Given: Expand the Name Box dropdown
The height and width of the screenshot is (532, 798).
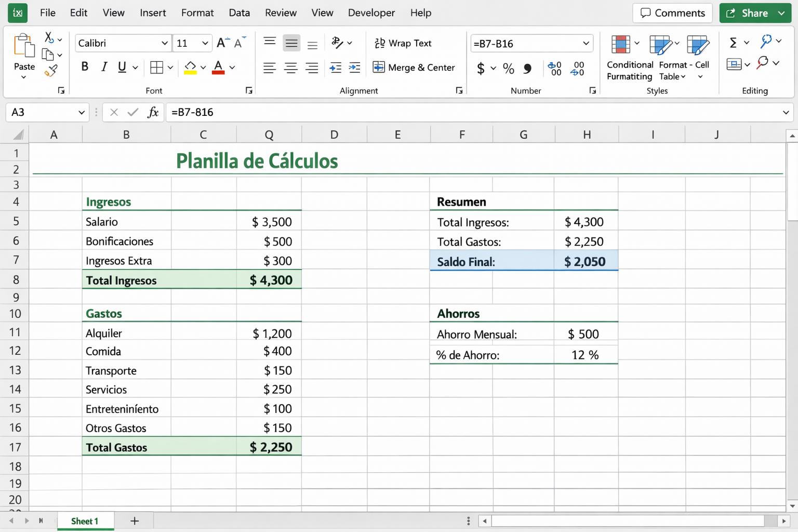Looking at the screenshot, I should (x=82, y=112).
